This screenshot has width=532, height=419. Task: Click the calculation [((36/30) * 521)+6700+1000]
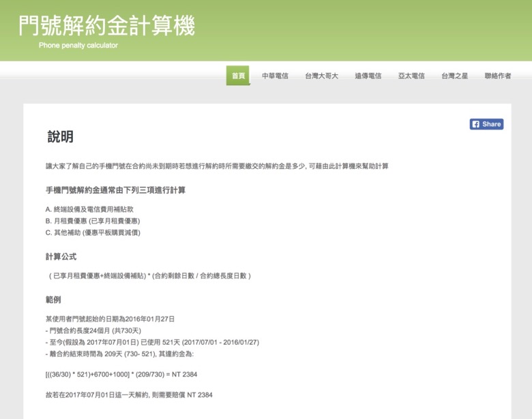pyautogui.click(x=121, y=375)
